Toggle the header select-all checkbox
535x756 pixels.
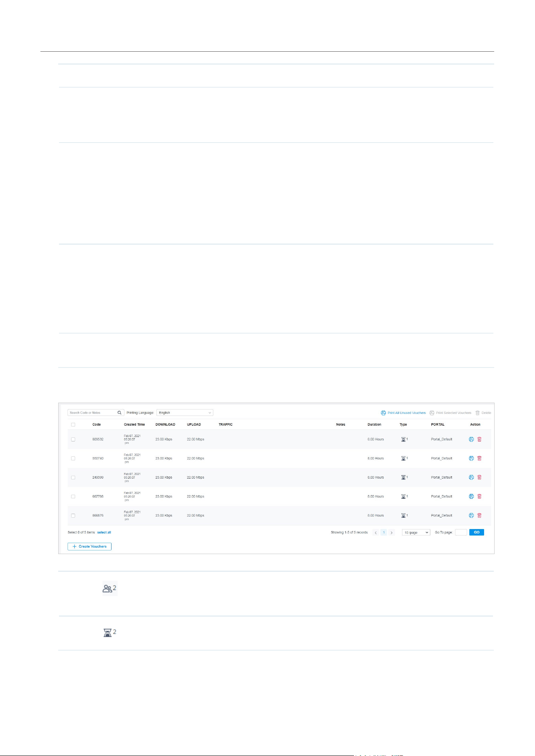pyautogui.click(x=73, y=424)
